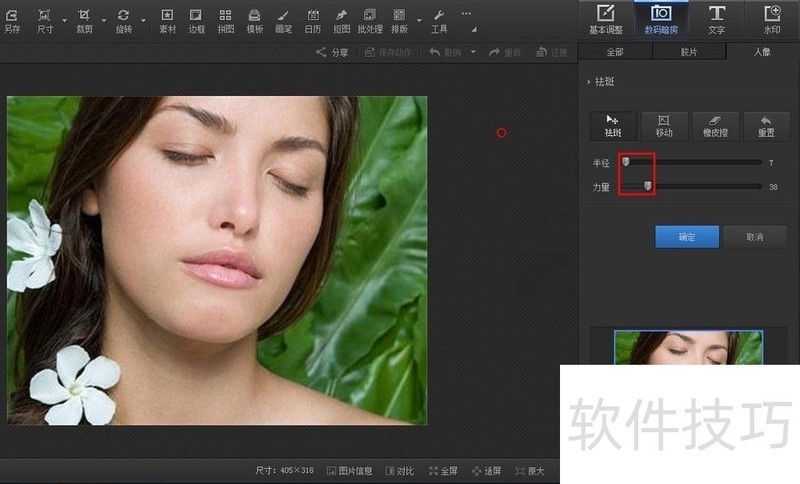Click 图片信息 in the status bar
The width and height of the screenshot is (800, 484).
[349, 471]
